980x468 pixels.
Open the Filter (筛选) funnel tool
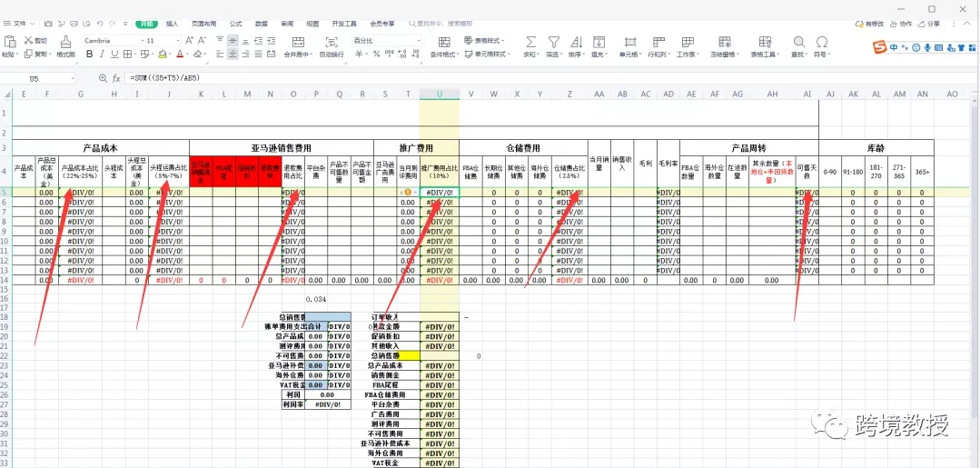pos(553,42)
